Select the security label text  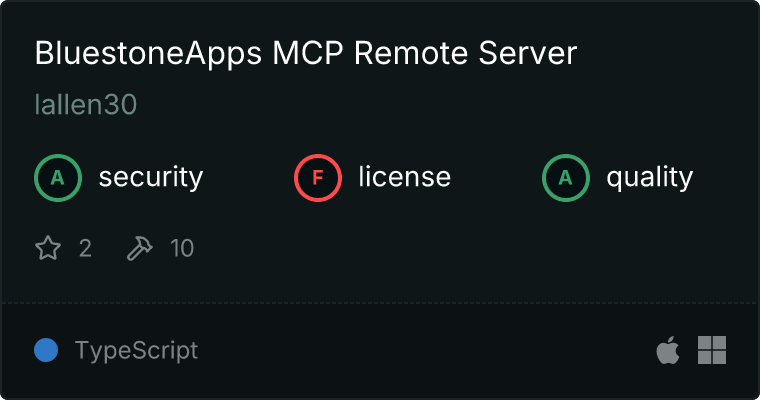coord(150,178)
